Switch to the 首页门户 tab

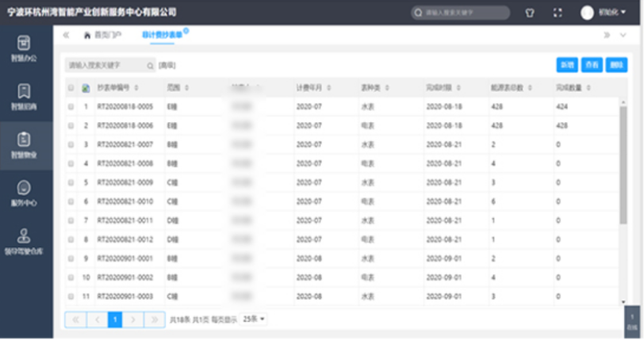pyautogui.click(x=102, y=36)
